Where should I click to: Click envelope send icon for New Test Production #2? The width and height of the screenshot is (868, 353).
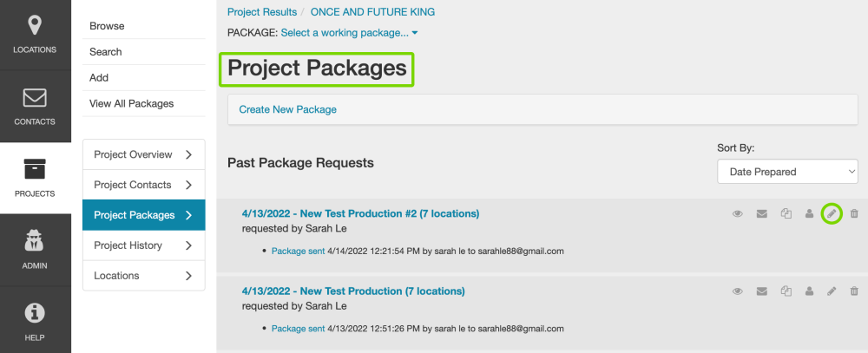pyautogui.click(x=761, y=213)
